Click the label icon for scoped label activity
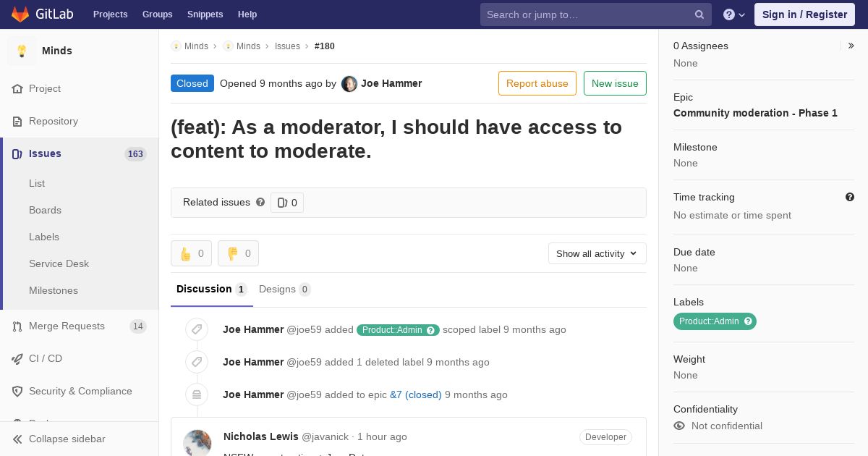The width and height of the screenshot is (868, 456). tap(197, 329)
